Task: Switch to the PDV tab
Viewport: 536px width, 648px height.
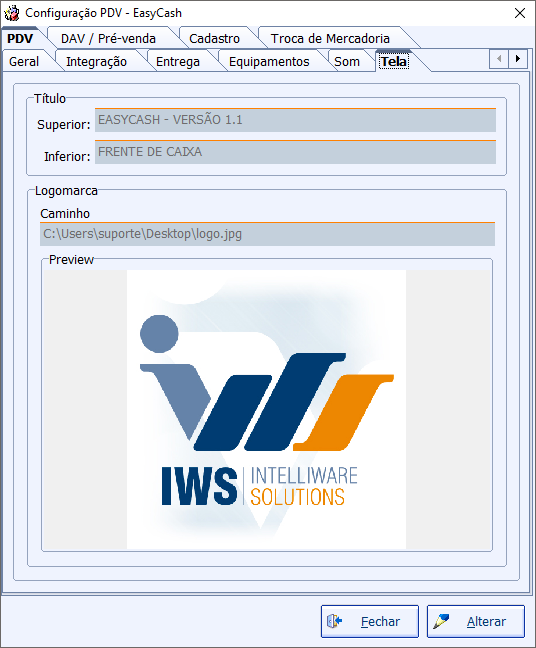Action: (20, 38)
